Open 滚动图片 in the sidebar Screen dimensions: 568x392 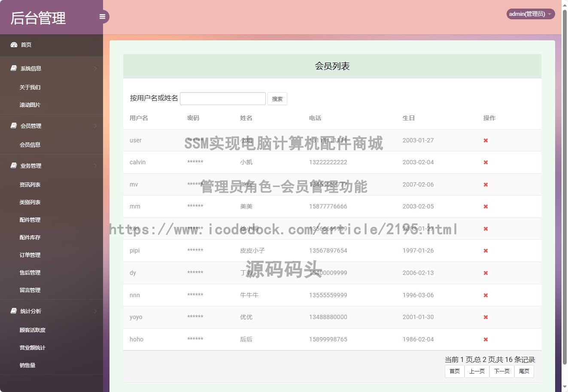pyautogui.click(x=30, y=105)
